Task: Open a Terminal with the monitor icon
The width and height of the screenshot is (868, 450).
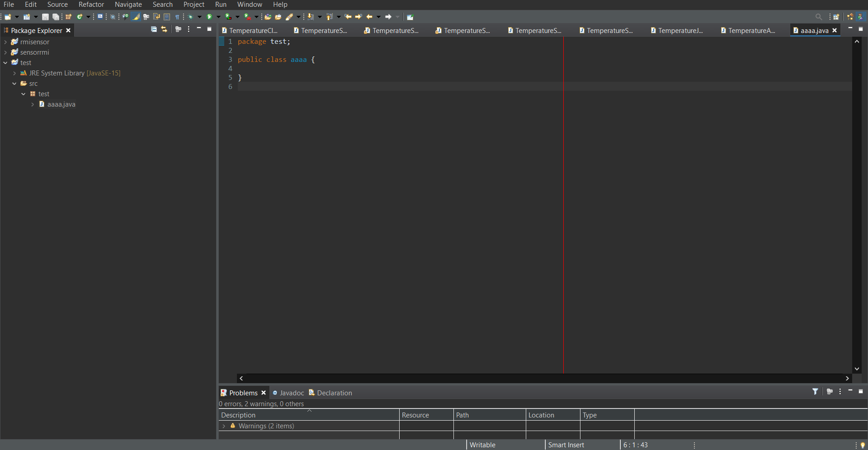Action: pos(100,17)
